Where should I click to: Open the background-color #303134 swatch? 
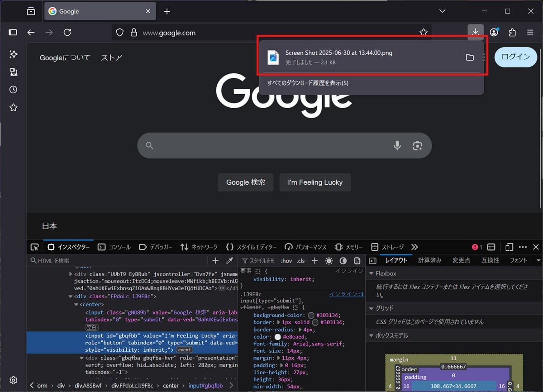click(311, 315)
